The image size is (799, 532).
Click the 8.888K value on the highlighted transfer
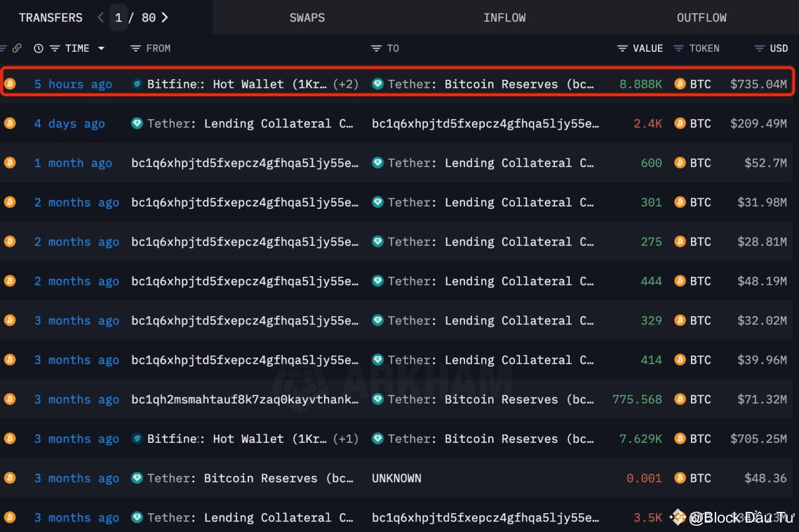click(x=640, y=84)
